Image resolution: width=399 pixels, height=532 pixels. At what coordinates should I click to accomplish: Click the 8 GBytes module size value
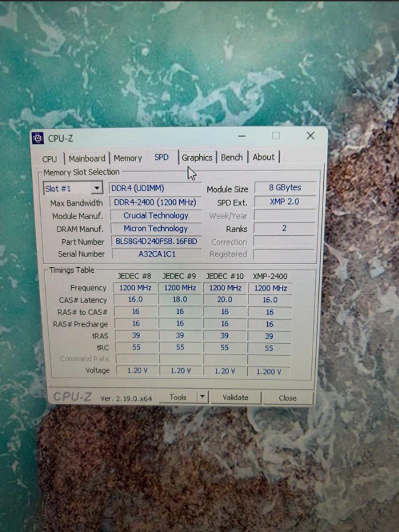coord(285,187)
